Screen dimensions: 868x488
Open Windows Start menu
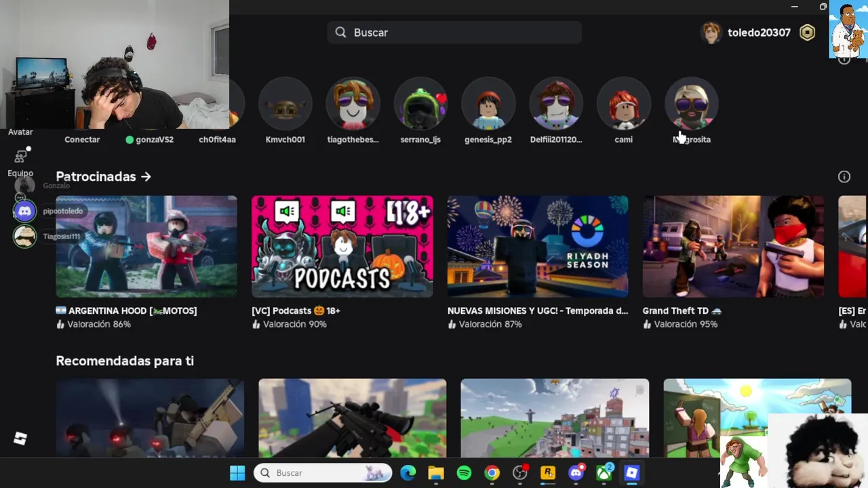tap(237, 473)
